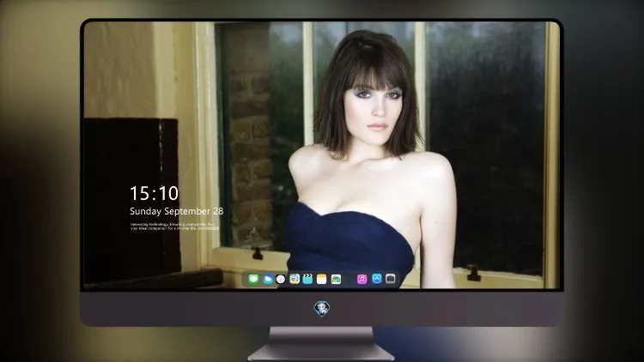
Task: Click the 15:10 clock widget
Action: click(154, 193)
